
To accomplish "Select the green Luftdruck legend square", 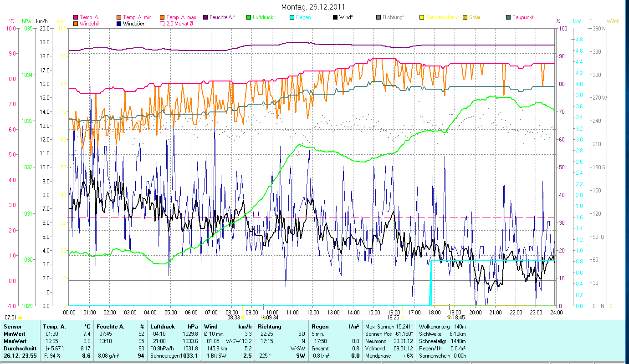I will pyautogui.click(x=249, y=17).
